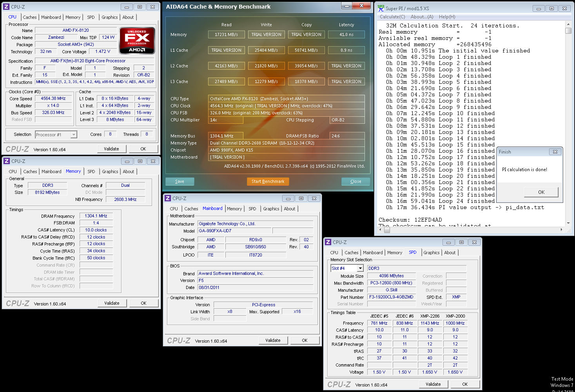The width and height of the screenshot is (575, 392).
Task: Click the NB Frequency 2608.3 MHz field
Action: point(125,199)
